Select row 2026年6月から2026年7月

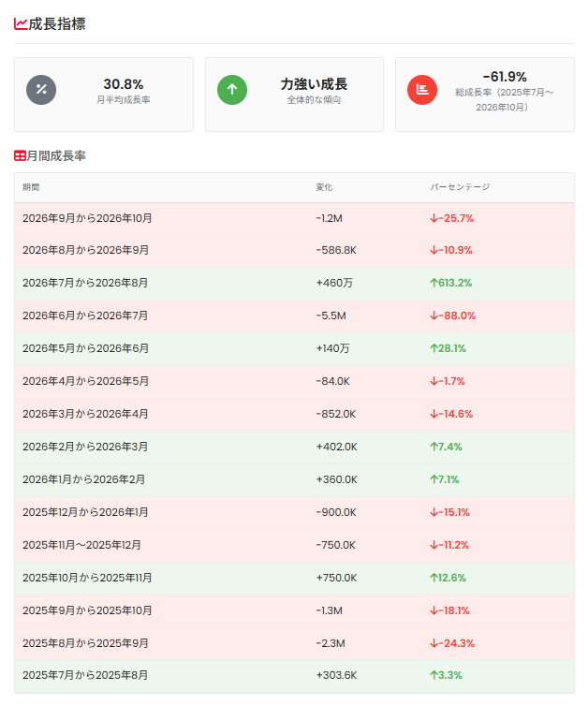tap(294, 316)
